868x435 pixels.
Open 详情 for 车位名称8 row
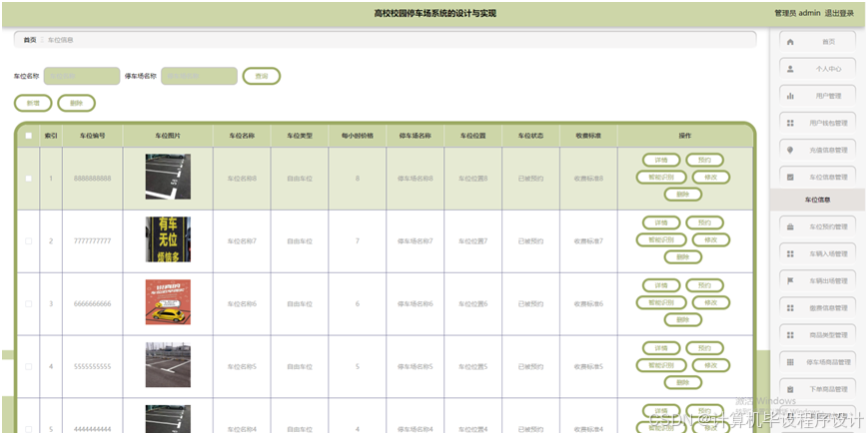[x=661, y=161]
